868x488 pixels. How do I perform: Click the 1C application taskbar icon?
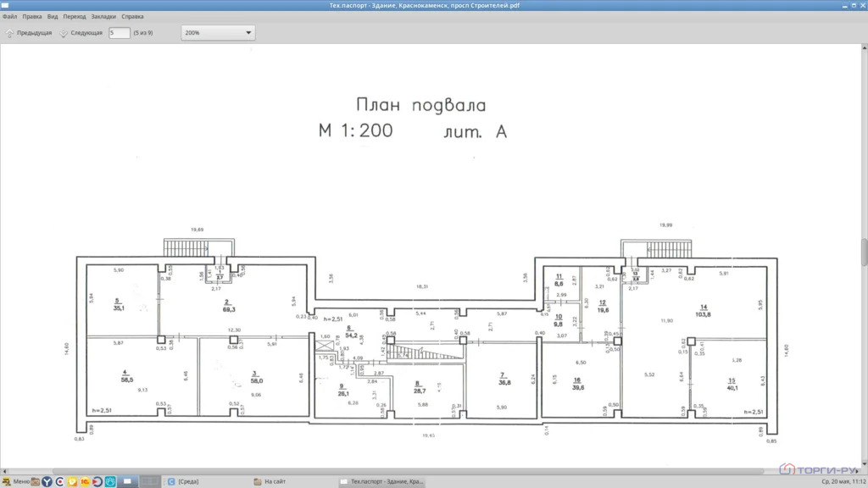click(x=85, y=482)
